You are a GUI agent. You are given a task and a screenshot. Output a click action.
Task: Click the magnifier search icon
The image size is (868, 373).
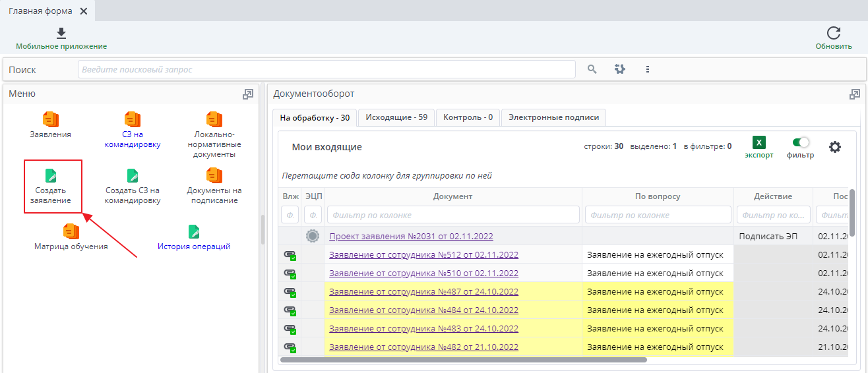click(592, 69)
